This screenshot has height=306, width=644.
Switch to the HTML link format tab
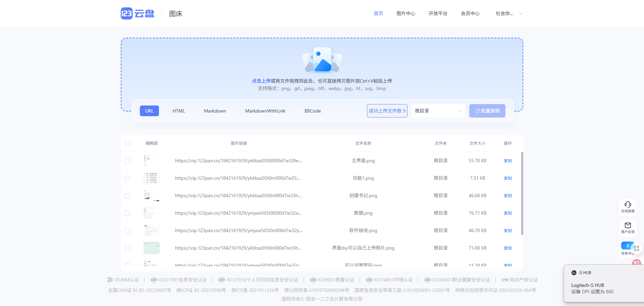pyautogui.click(x=178, y=111)
